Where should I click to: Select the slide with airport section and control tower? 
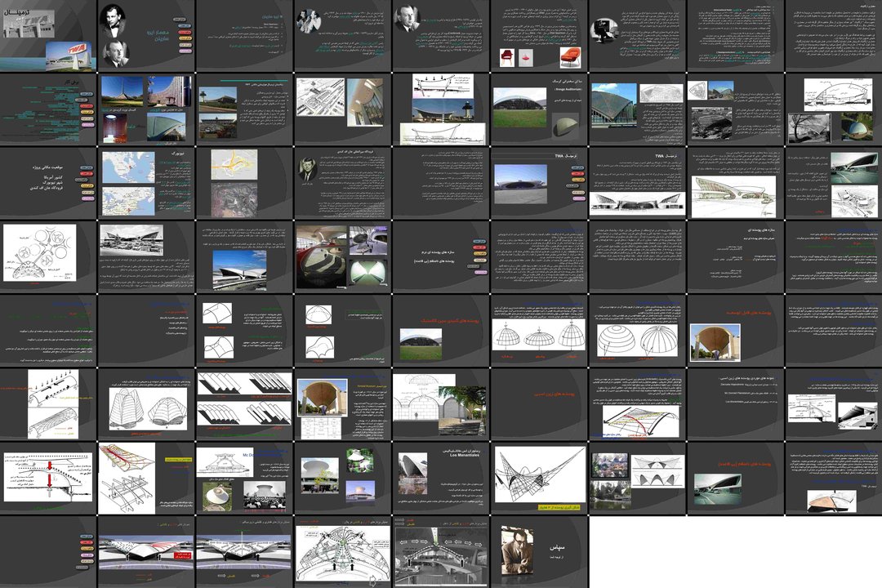[x=440, y=109]
